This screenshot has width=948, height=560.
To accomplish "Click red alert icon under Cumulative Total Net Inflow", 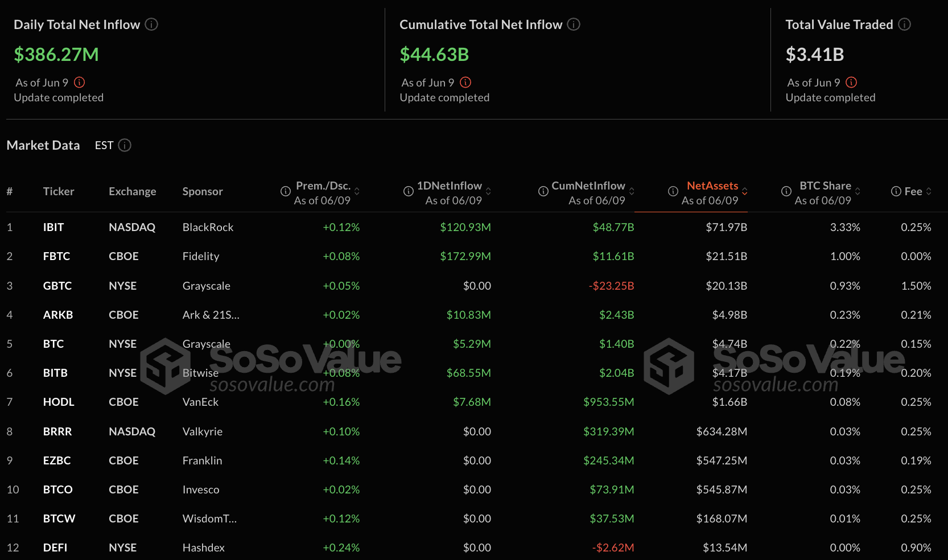I will click(465, 83).
